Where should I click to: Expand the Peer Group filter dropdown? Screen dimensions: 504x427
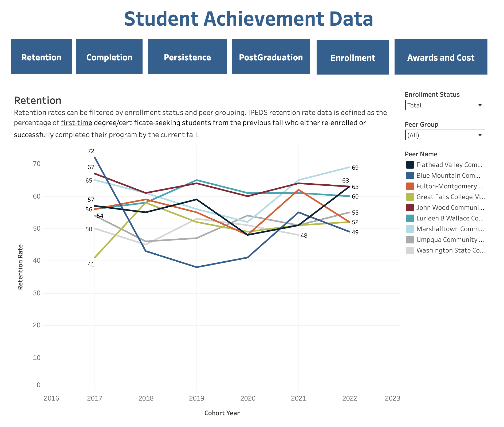click(x=445, y=135)
